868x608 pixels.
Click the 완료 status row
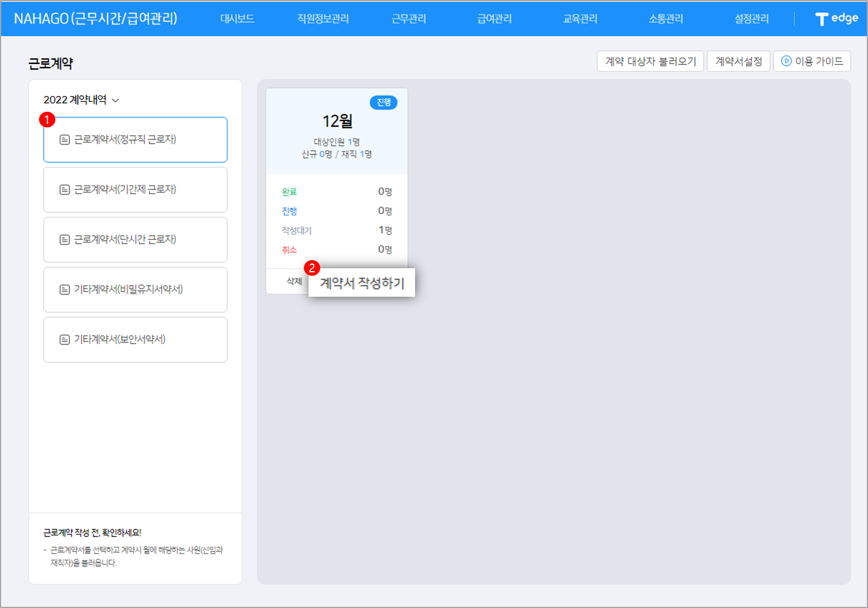(x=337, y=191)
